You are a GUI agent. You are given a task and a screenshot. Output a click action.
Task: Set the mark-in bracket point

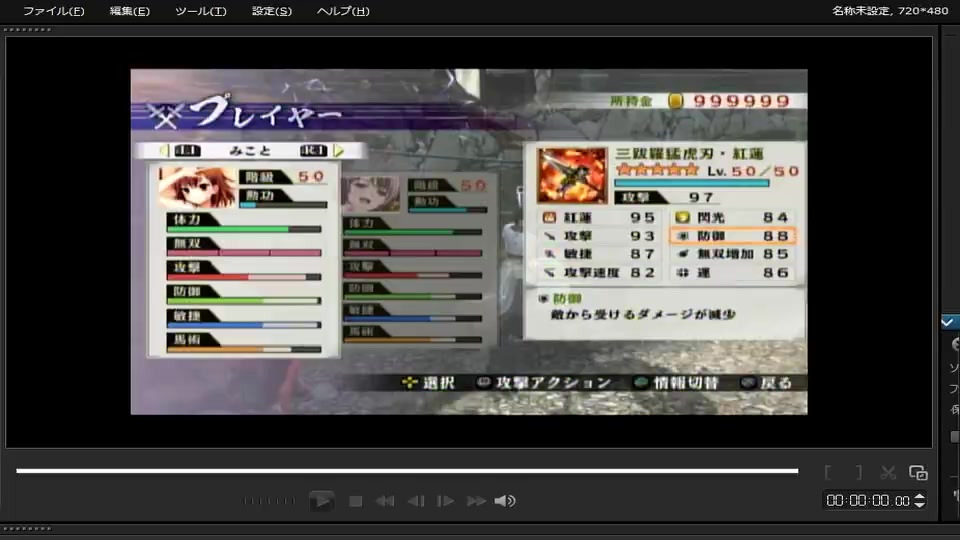tap(828, 472)
